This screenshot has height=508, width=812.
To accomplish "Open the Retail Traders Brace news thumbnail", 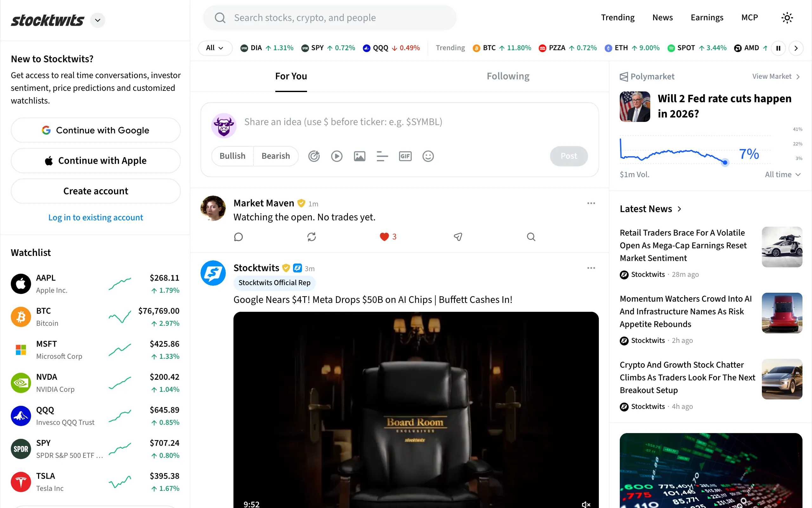I will [782, 247].
